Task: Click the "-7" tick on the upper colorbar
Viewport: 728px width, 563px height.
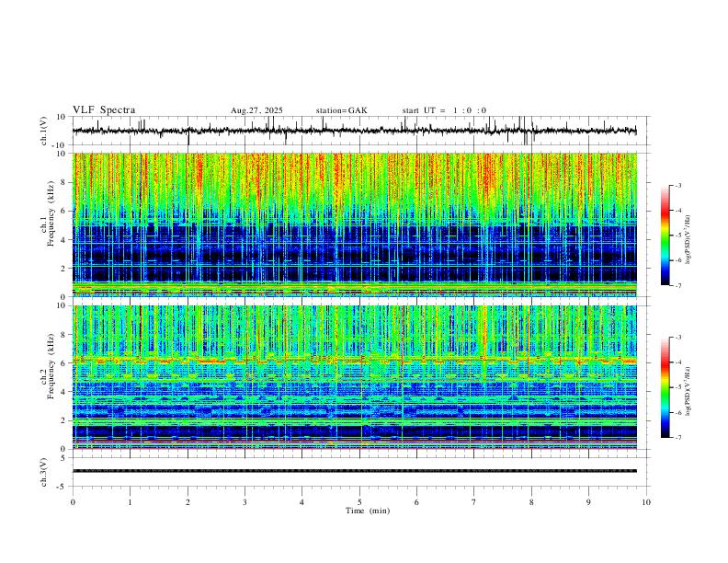Action: click(x=678, y=285)
